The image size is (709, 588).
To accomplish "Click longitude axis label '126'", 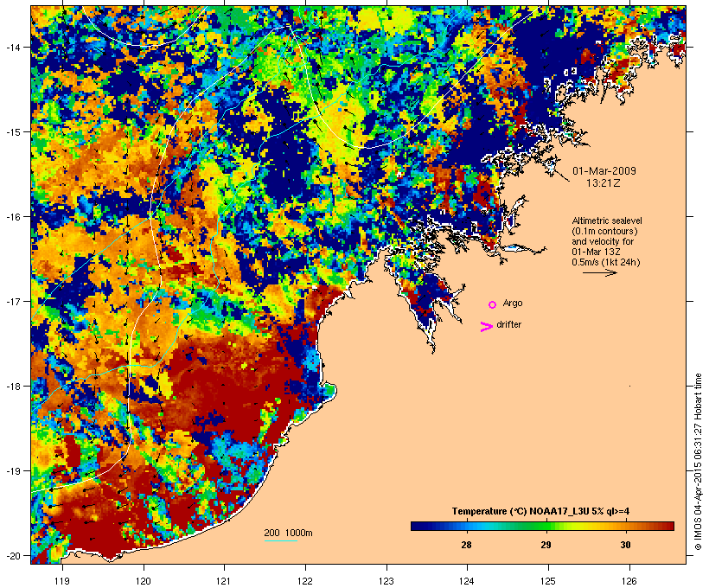I will click(x=629, y=581).
